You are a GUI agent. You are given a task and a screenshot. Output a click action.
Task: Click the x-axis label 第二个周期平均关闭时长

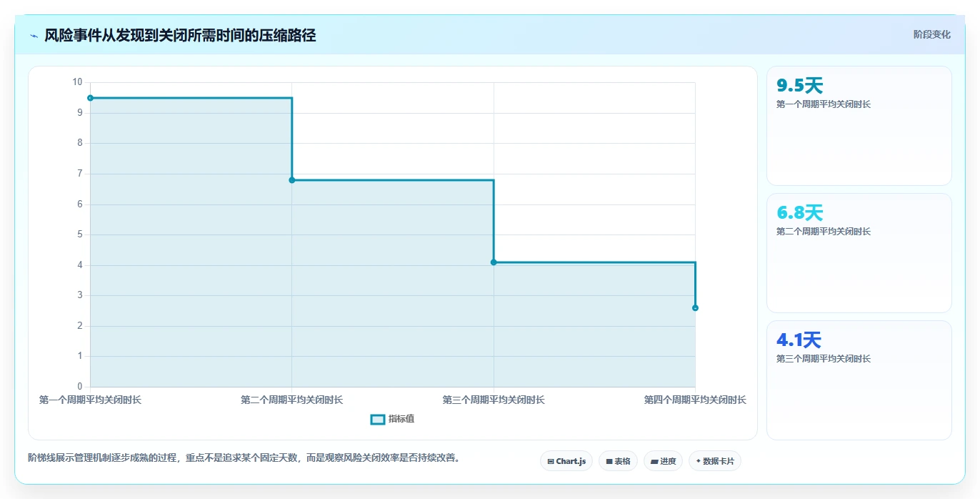point(292,400)
